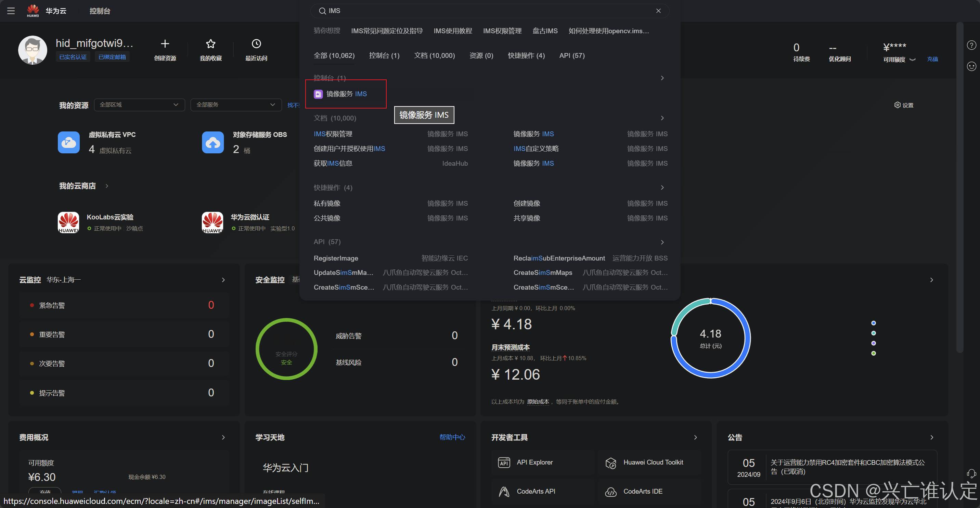Click the feedback smiley icon
Image resolution: width=980 pixels, height=508 pixels.
(x=971, y=66)
